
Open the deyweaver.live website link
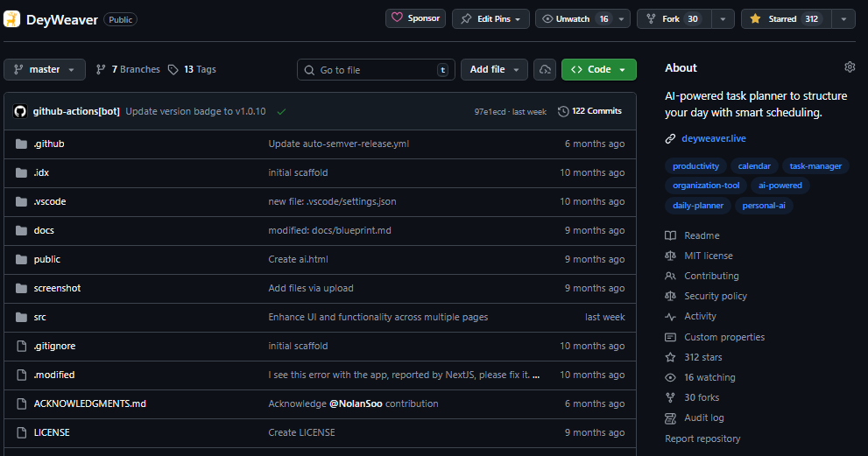coord(713,138)
